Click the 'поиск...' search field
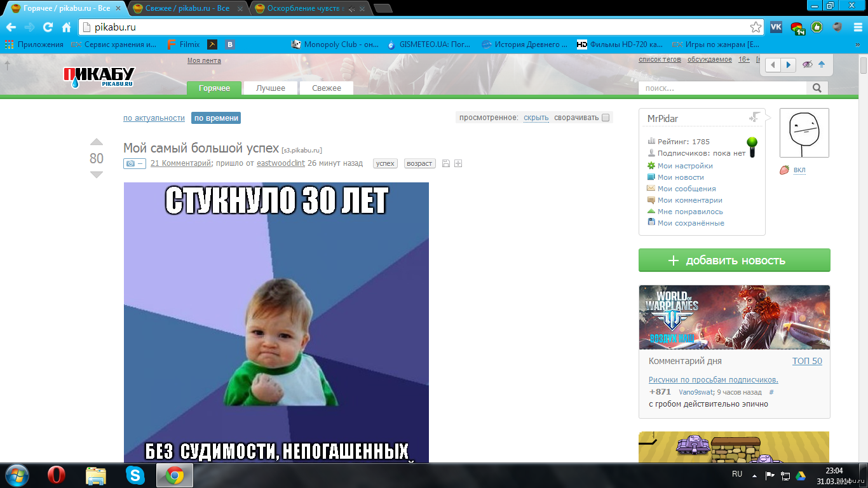Viewport: 868px width, 488px height. pyautogui.click(x=722, y=88)
